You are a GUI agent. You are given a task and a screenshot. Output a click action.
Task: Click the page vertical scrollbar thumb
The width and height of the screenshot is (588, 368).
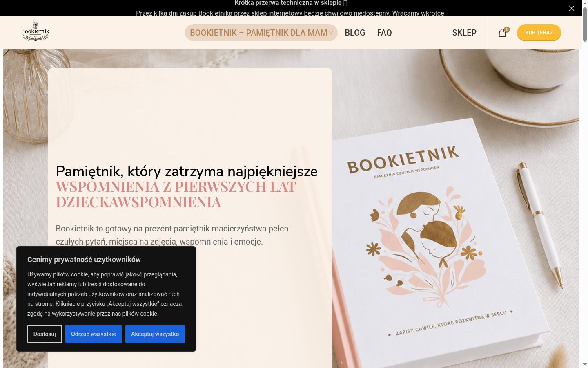(585, 24)
